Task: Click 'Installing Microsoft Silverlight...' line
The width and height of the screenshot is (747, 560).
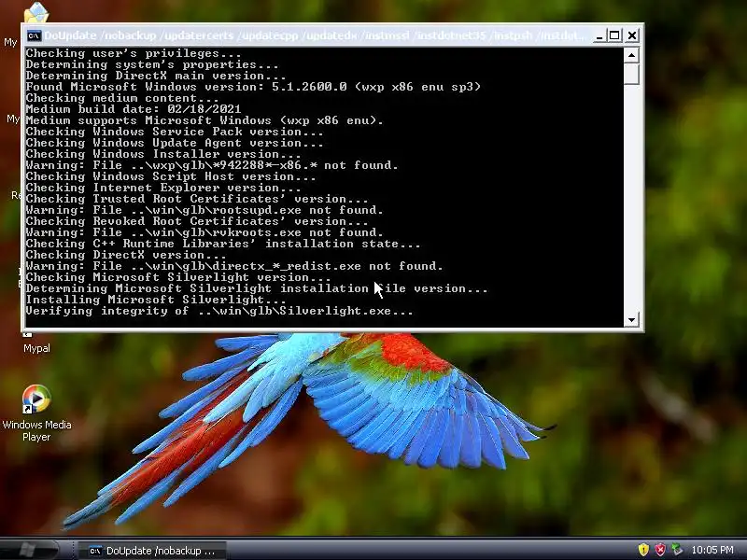Action: 156,300
